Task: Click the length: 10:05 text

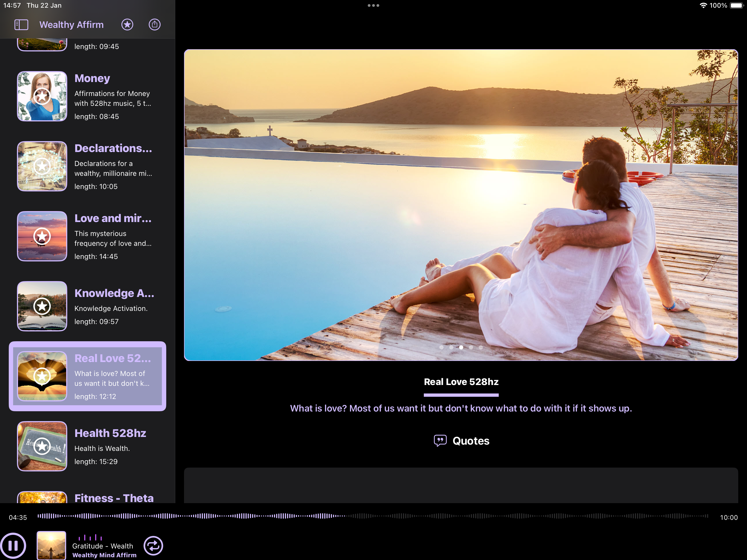Action: [x=96, y=186]
